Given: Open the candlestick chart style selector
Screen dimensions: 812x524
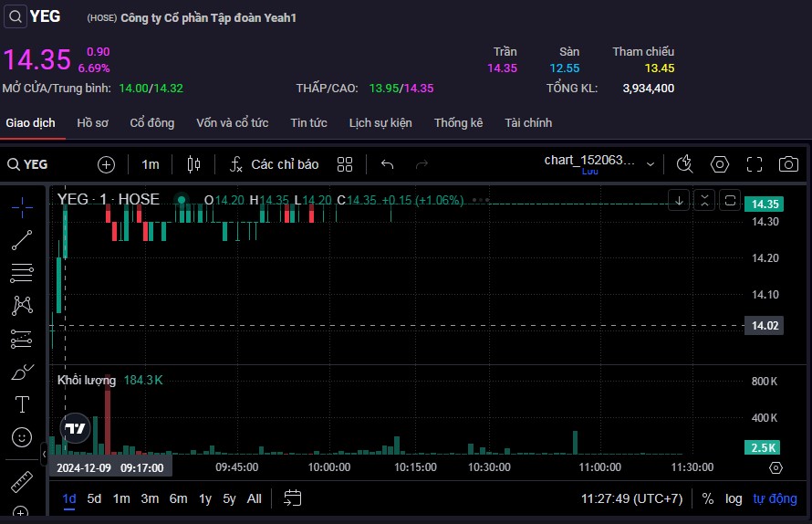Looking at the screenshot, I should coord(193,164).
